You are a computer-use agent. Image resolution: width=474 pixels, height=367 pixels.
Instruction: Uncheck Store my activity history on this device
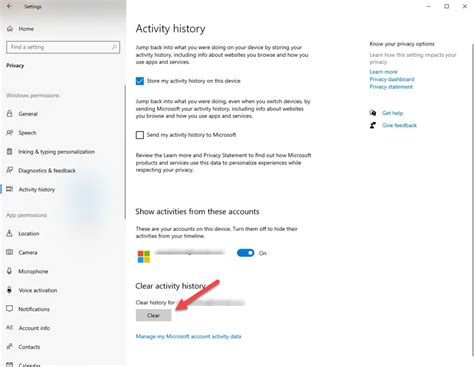pyautogui.click(x=140, y=81)
